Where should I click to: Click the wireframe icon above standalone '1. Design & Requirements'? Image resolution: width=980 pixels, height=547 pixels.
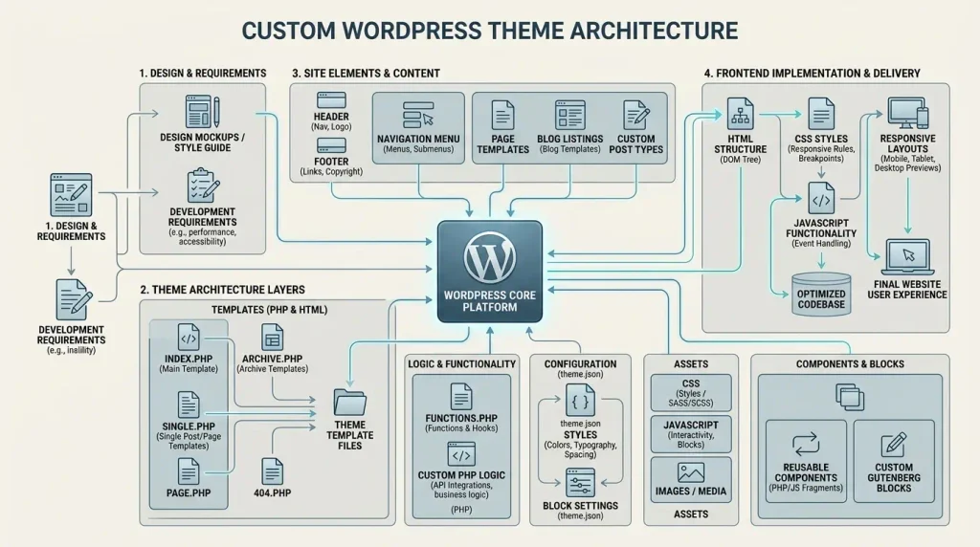71,195
